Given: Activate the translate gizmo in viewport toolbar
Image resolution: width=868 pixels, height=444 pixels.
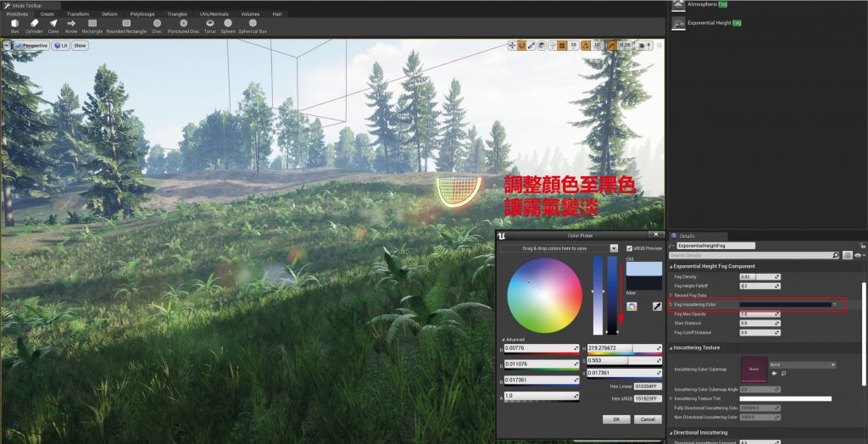Looking at the screenshot, I should (512, 46).
